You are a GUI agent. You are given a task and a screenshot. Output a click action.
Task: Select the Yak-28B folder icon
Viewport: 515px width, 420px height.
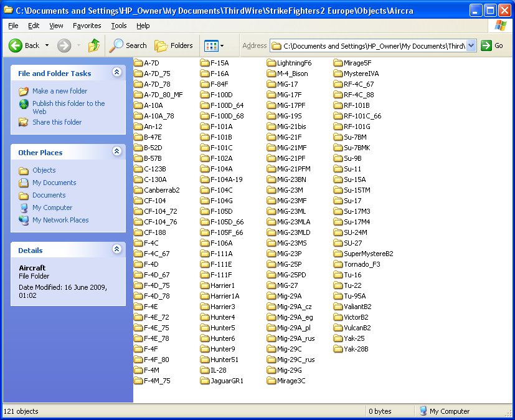338,349
